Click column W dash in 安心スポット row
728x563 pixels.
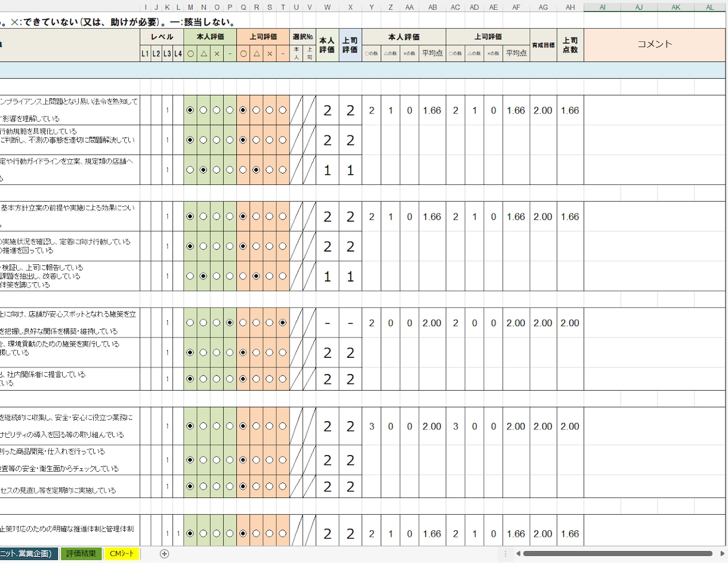click(328, 323)
